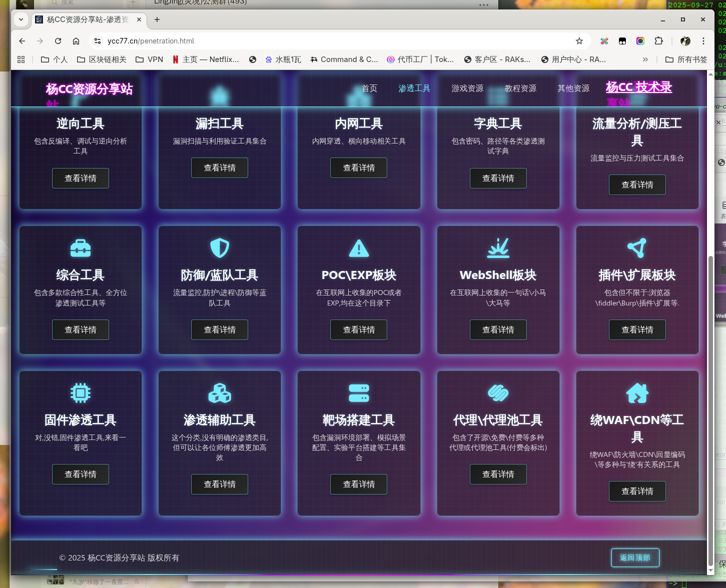Click the warning triangle icon above POC\EXP板块
This screenshot has height=588, width=726.
pos(359,248)
